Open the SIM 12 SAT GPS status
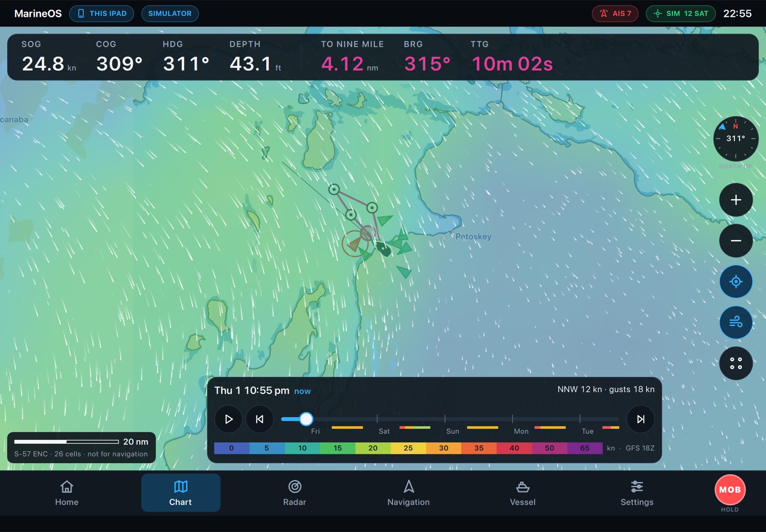Screen dimensions: 766x532 681,14
